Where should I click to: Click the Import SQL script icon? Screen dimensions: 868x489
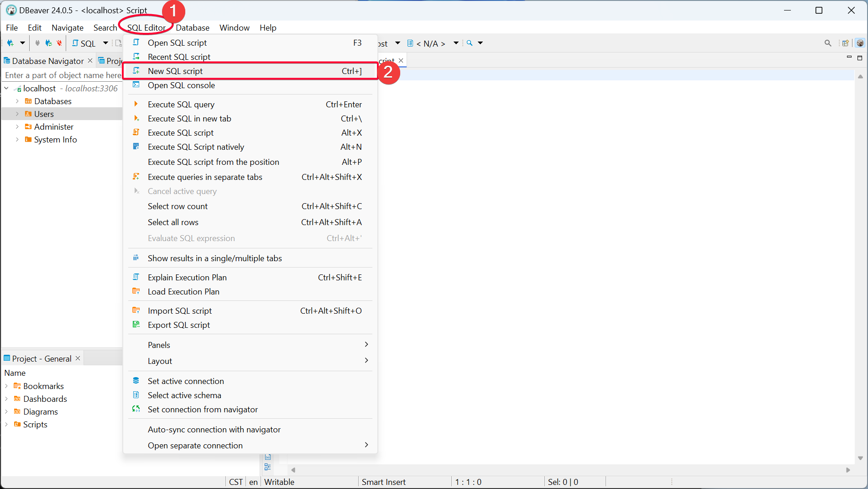coord(136,310)
